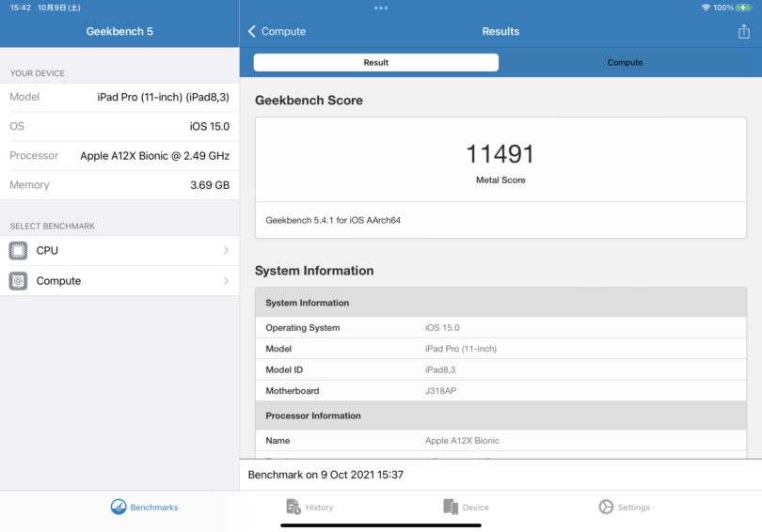Open the Settings gear icon
The image size is (762, 532).
click(606, 507)
